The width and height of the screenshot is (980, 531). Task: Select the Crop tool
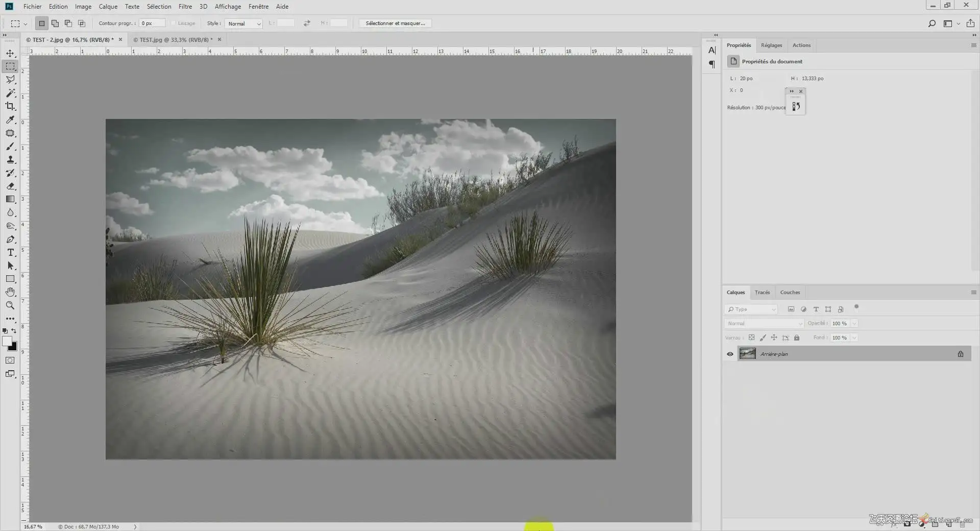(x=10, y=106)
